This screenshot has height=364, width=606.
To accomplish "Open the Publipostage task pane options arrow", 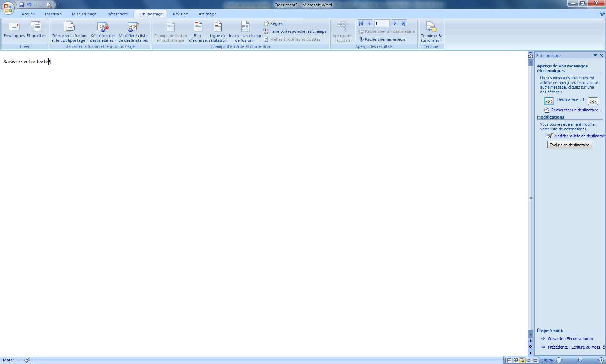I will point(595,56).
